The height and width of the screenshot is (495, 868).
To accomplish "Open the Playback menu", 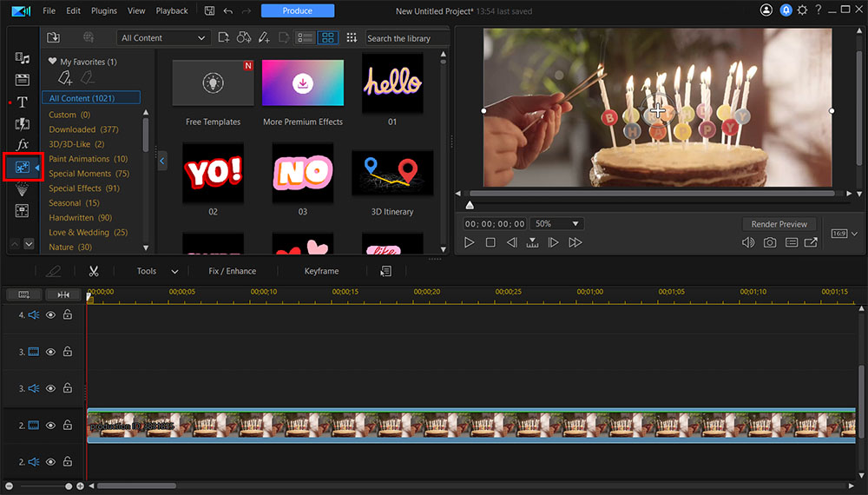I will click(172, 11).
